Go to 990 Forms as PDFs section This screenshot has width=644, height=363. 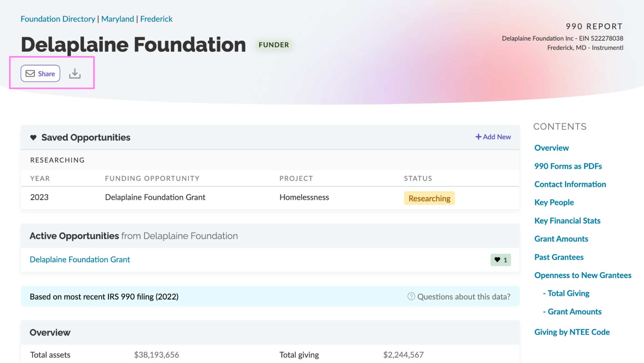568,166
